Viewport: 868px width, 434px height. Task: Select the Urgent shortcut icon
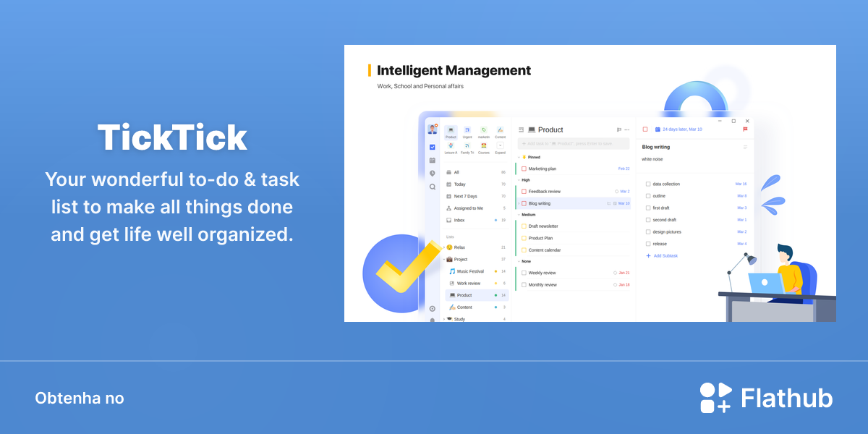[x=467, y=130]
